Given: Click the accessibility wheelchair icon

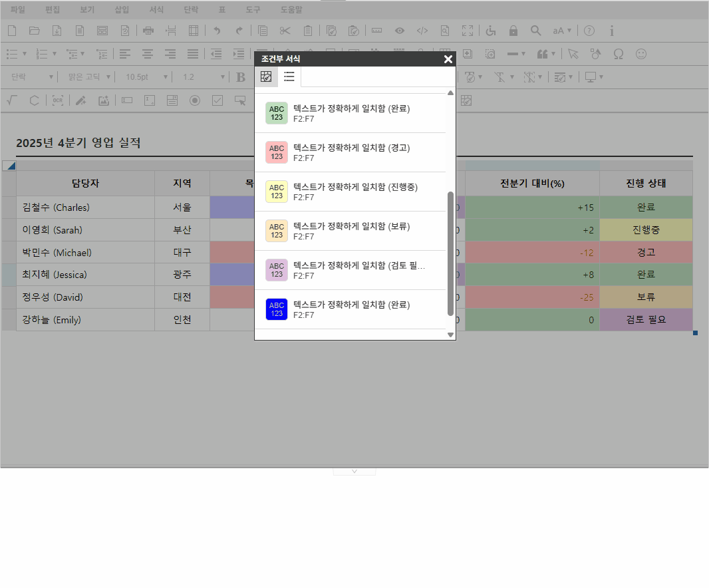Looking at the screenshot, I should (x=491, y=31).
